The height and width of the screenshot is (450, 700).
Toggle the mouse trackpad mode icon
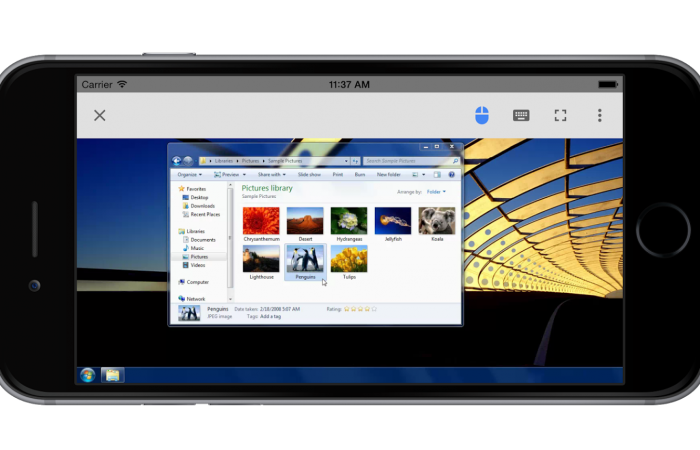[x=482, y=115]
